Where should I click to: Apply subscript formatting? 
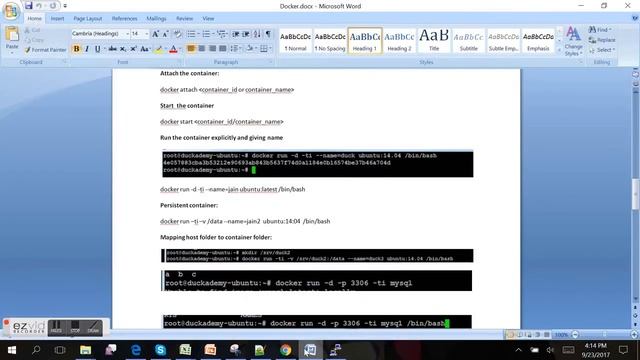click(123, 49)
